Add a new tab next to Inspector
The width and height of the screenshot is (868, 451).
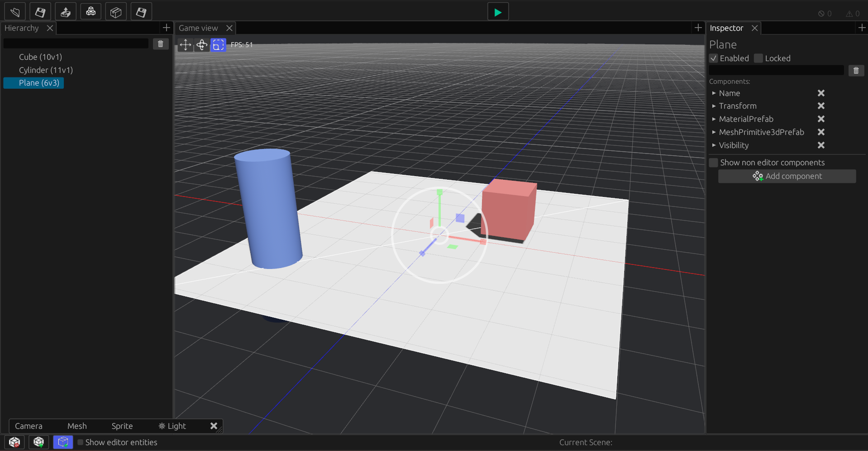click(x=862, y=28)
